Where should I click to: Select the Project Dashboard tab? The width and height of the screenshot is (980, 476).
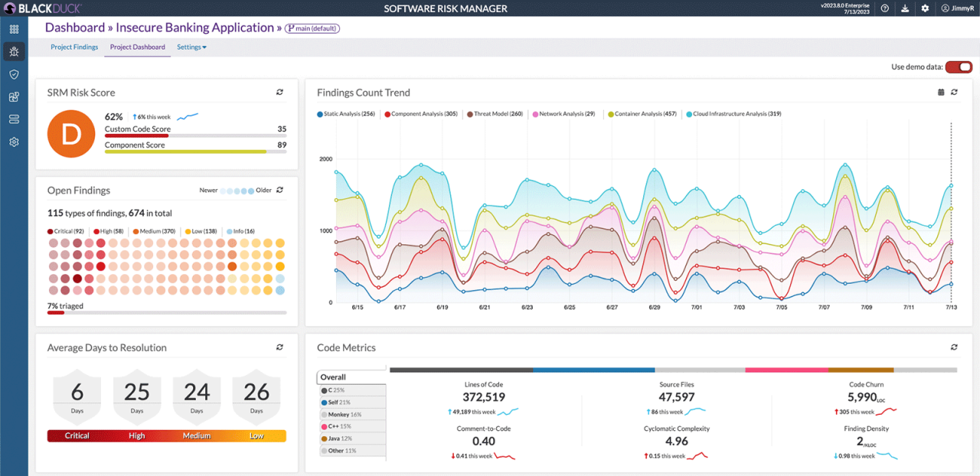pos(137,47)
